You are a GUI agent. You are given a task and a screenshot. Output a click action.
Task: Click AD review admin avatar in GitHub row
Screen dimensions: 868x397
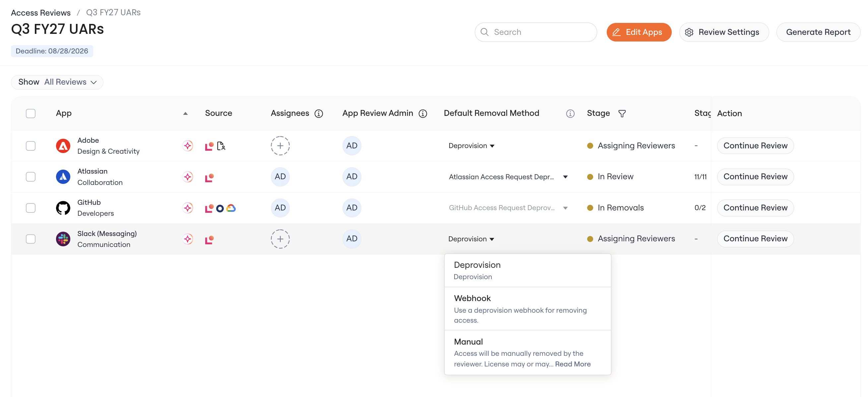352,208
